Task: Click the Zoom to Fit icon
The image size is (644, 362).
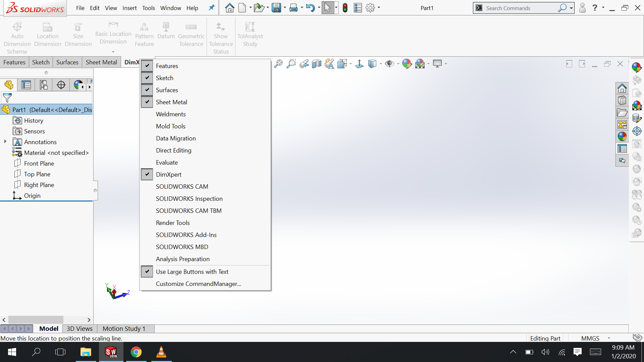Action: (x=278, y=64)
